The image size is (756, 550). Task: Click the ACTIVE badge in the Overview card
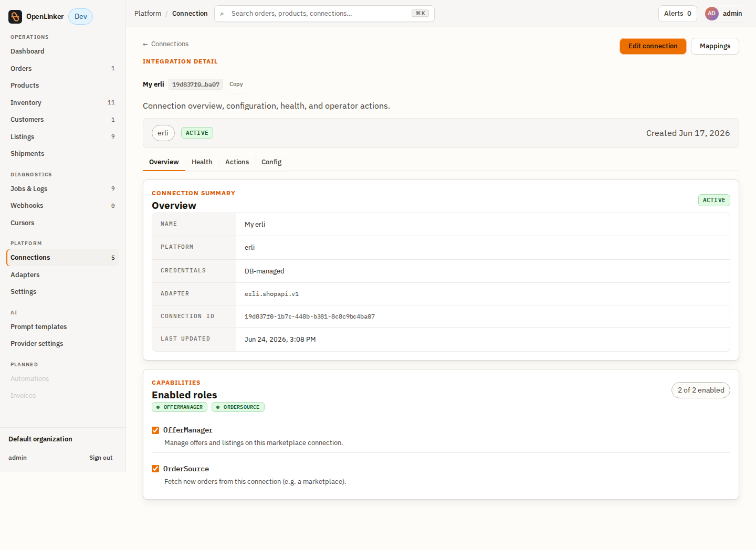(714, 200)
